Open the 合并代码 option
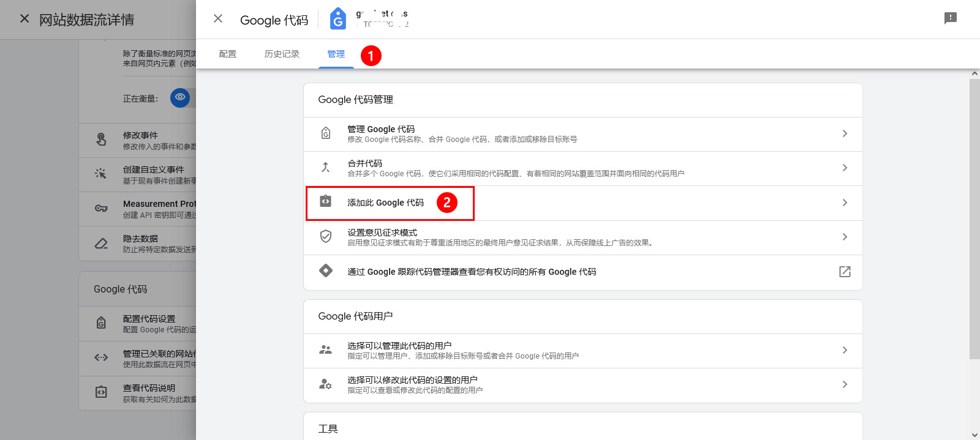Screen dimensions: 980x440 point(583,168)
